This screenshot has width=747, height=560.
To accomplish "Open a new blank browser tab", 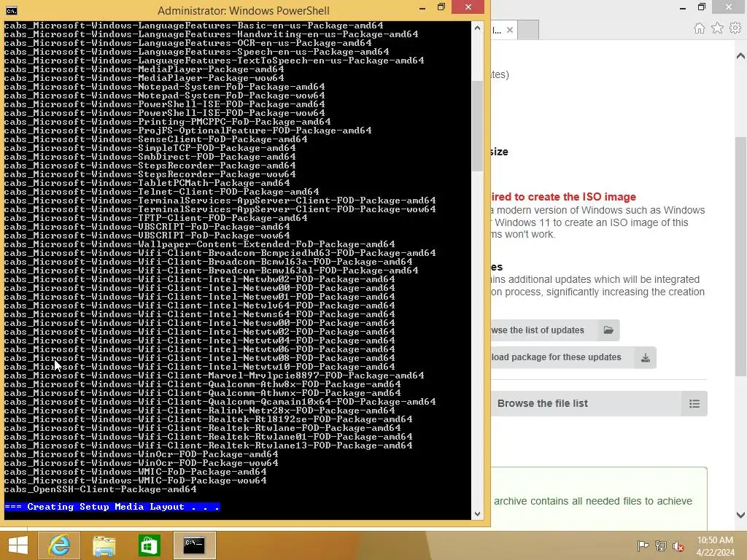I will point(528,30).
